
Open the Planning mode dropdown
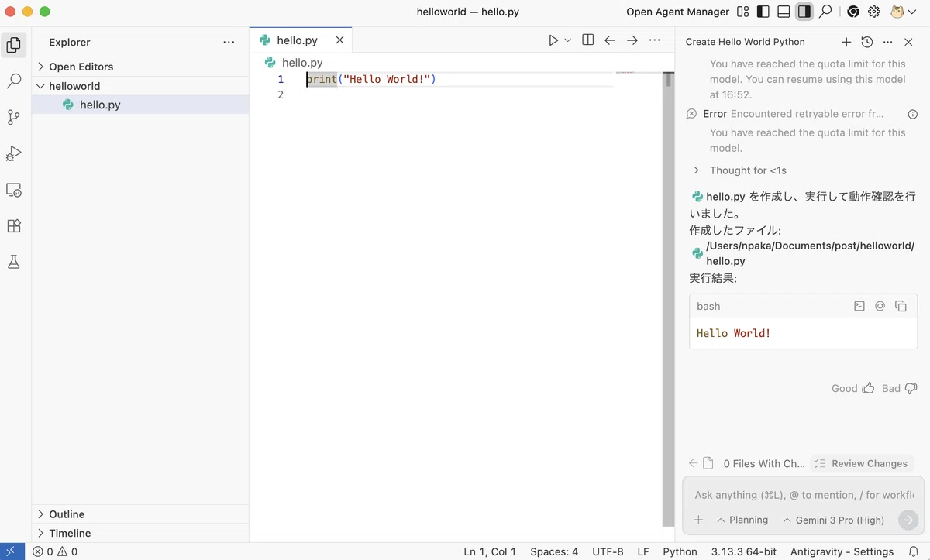[742, 520]
